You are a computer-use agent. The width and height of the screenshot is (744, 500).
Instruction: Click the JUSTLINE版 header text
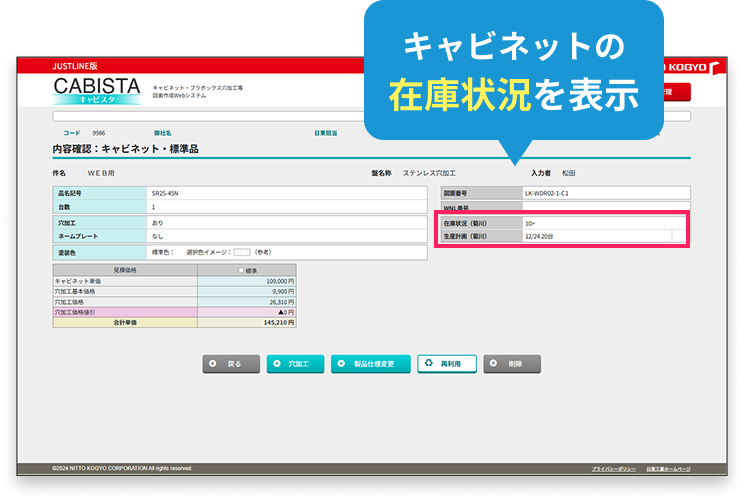coord(75,66)
